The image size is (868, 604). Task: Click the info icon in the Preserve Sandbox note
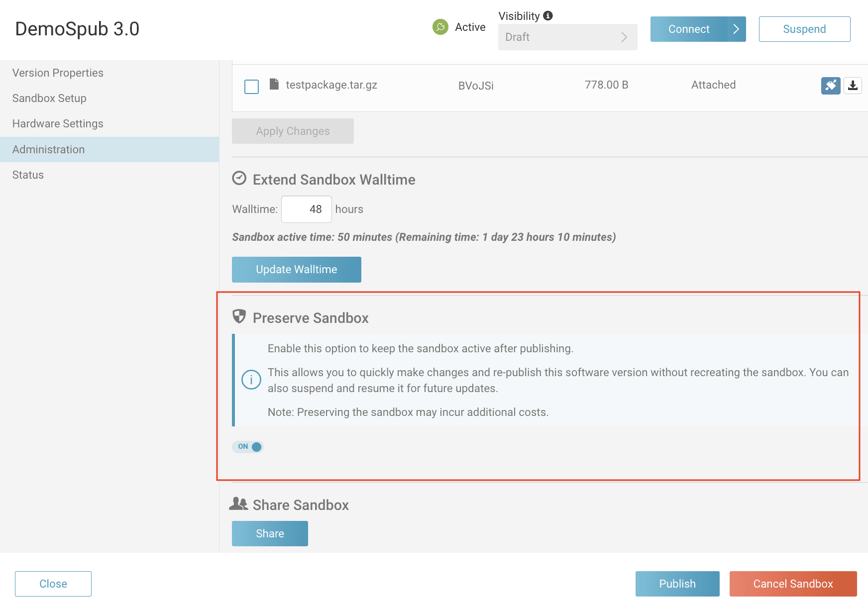(252, 380)
